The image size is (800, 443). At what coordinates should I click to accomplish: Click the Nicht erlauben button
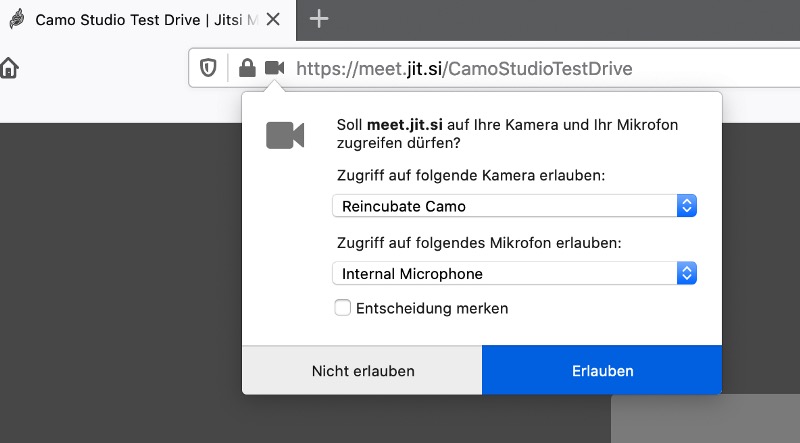pyautogui.click(x=362, y=370)
